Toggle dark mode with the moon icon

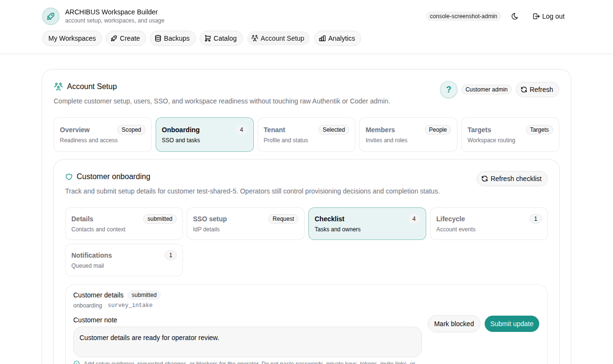514,16
